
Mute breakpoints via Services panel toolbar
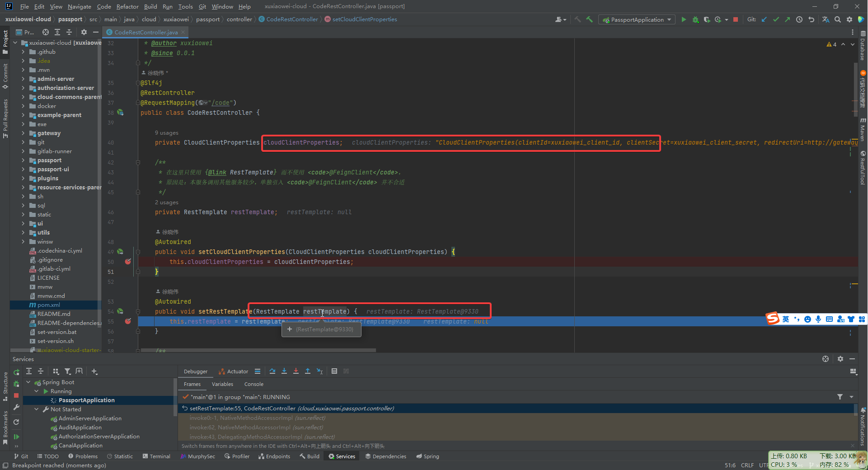16,446
